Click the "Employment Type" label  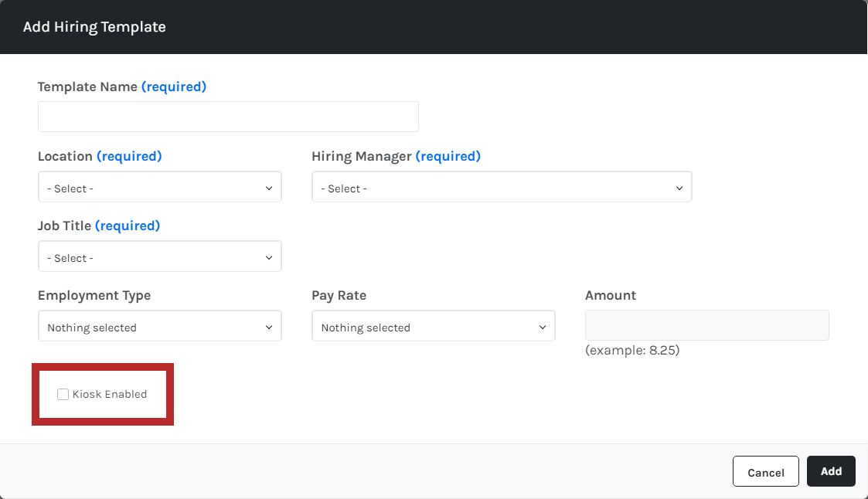94,296
